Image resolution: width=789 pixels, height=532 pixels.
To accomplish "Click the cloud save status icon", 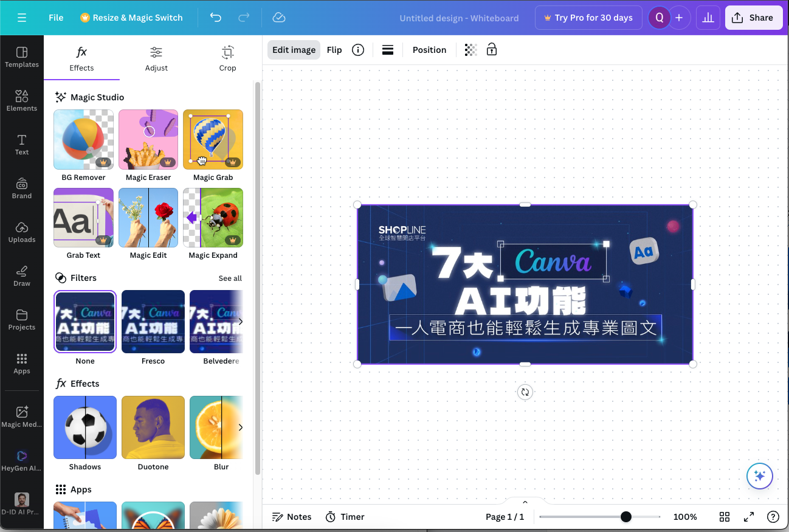I will [279, 18].
